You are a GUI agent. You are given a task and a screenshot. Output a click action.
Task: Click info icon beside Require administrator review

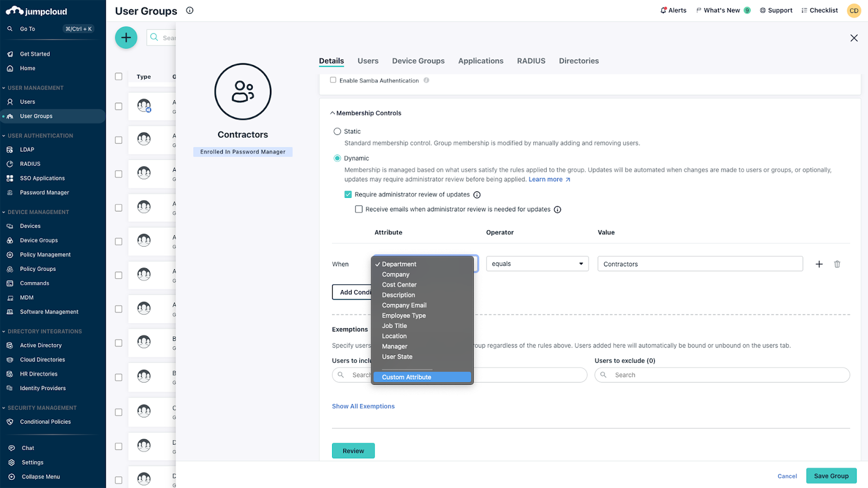pos(477,195)
